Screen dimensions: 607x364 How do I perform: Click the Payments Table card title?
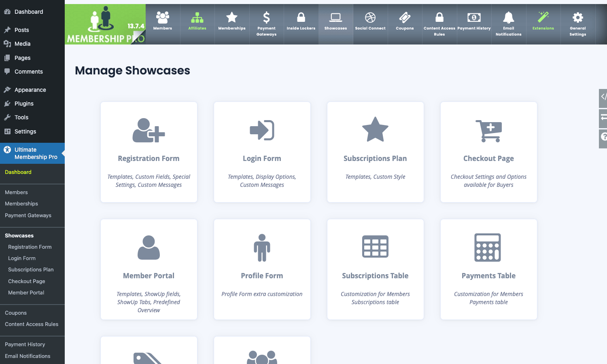click(488, 276)
